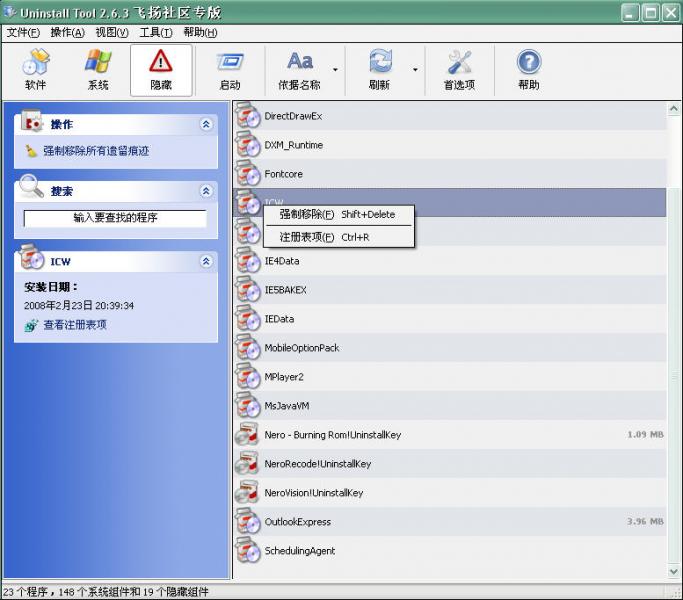Open the dropdown arrow next to 依据名称
This screenshot has width=683, height=600.
[335, 70]
